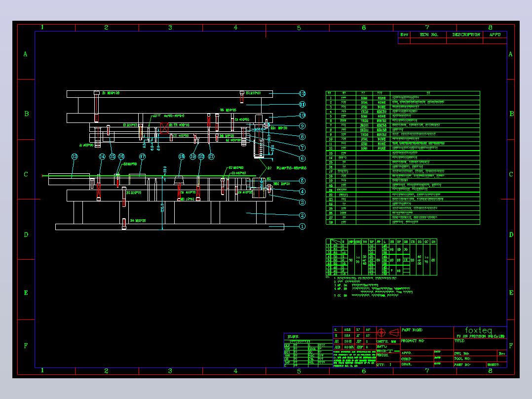The width and height of the screenshot is (532, 399).
Task: Click the PART NAME field label
Action: click(x=412, y=330)
